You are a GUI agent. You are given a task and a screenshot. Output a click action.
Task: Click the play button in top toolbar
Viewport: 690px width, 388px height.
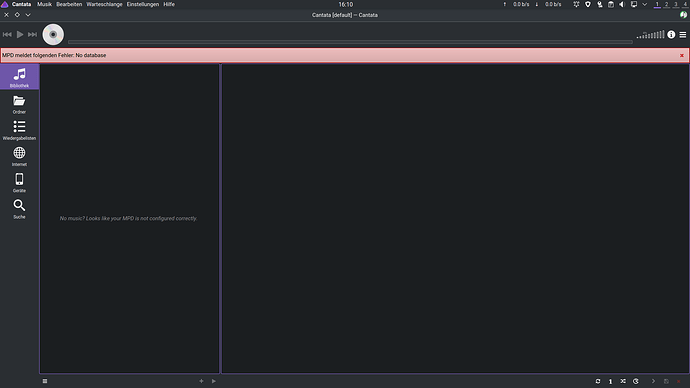(20, 34)
